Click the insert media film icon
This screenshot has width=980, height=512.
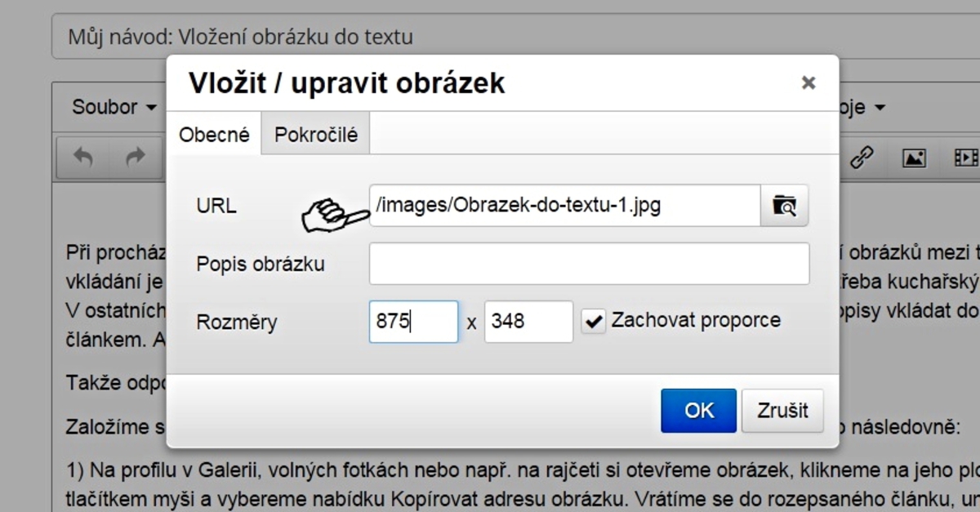click(964, 157)
